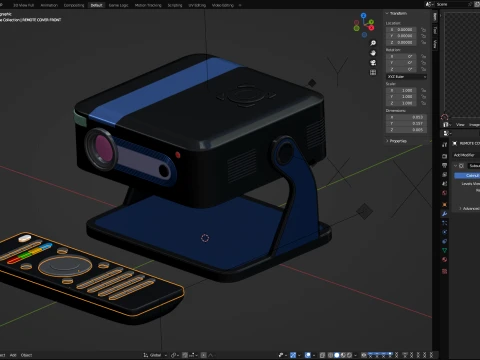Collapse the Subdivision modifier panel

(x=455, y=166)
